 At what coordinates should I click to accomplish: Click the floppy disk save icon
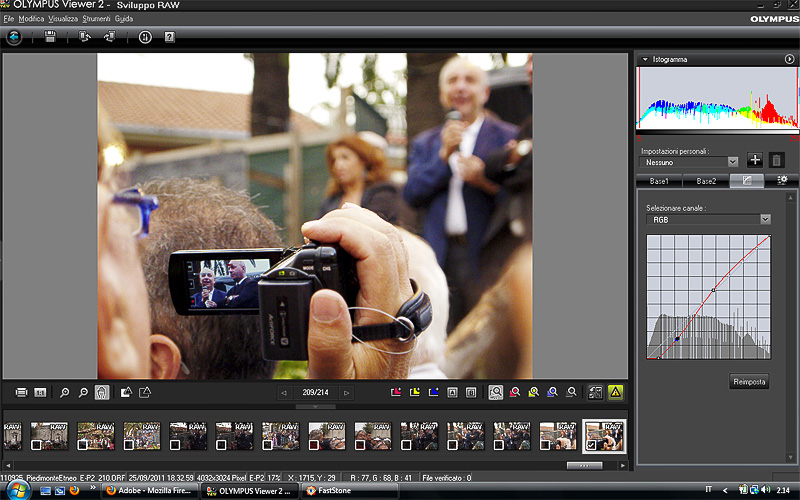50,37
